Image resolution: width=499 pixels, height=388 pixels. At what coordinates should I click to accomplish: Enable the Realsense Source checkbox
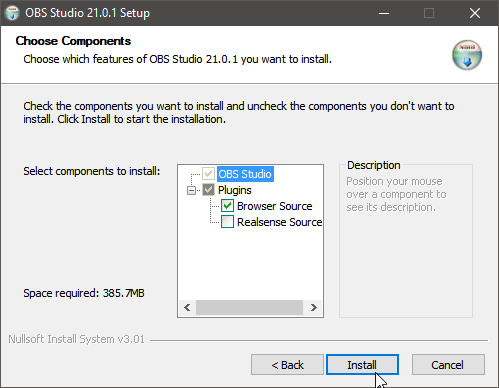pos(227,222)
